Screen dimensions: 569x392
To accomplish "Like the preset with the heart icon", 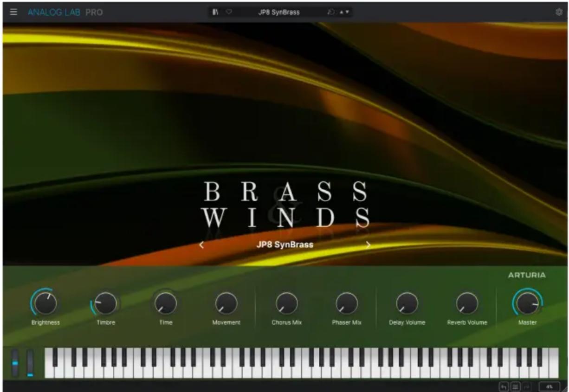I will click(x=228, y=13).
